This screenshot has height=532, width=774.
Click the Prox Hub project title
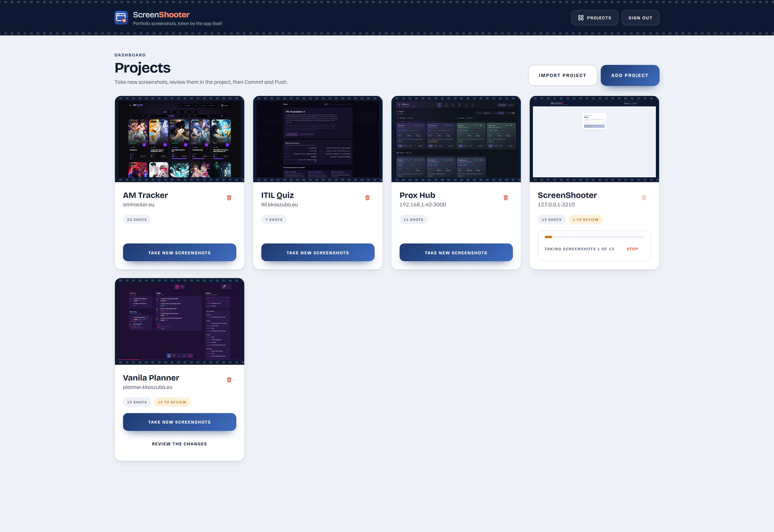[417, 195]
